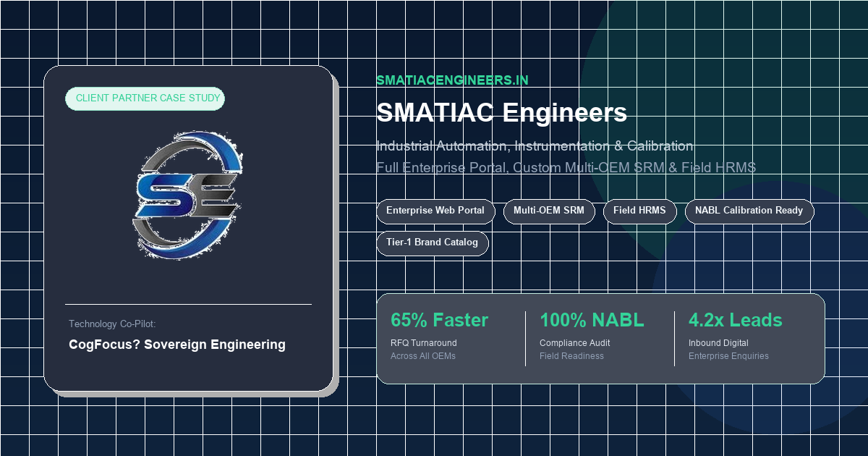Image resolution: width=868 pixels, height=456 pixels.
Task: Click the Industrial Automation, Instrumentation & Calibration line
Action: click(x=535, y=146)
